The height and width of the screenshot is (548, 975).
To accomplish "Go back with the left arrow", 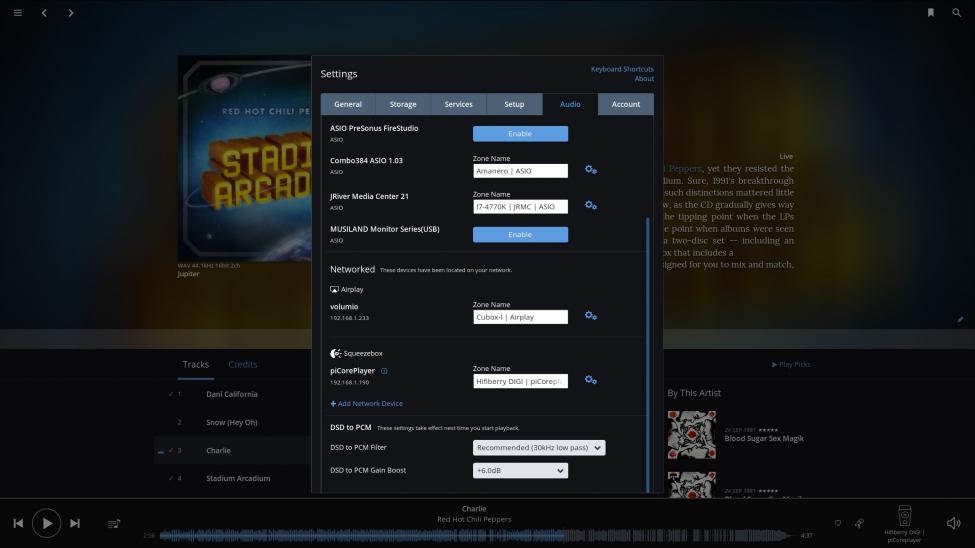I will pyautogui.click(x=44, y=12).
